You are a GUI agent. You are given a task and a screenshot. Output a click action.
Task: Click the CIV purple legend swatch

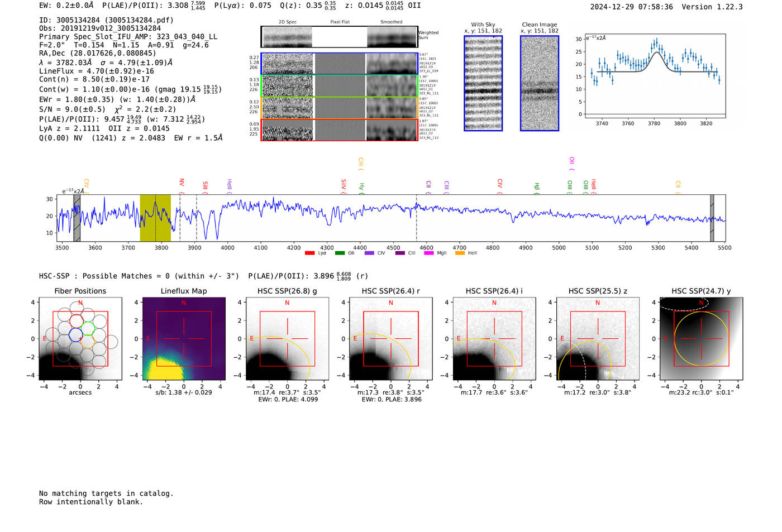(x=369, y=253)
